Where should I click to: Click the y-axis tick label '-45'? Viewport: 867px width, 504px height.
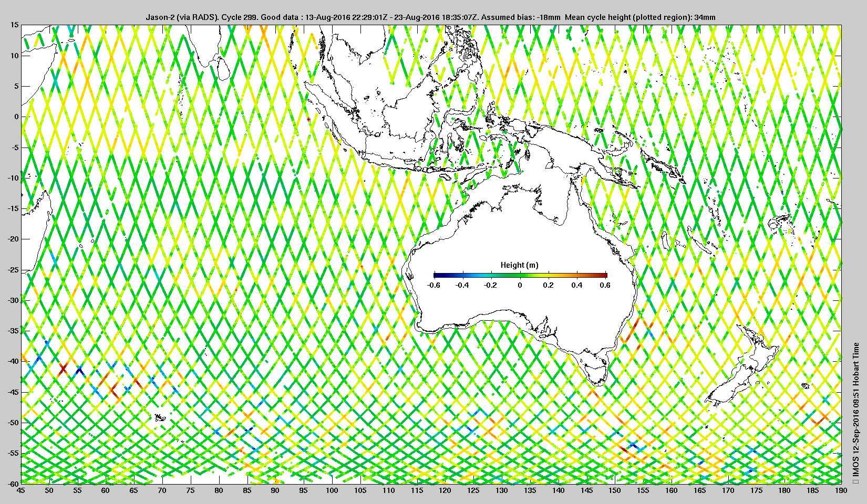point(12,392)
